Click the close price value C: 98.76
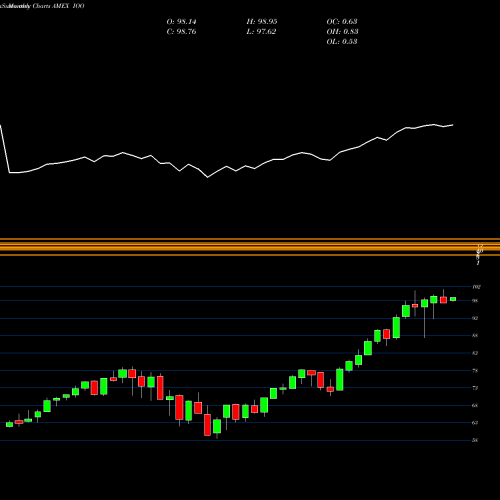 181,32
